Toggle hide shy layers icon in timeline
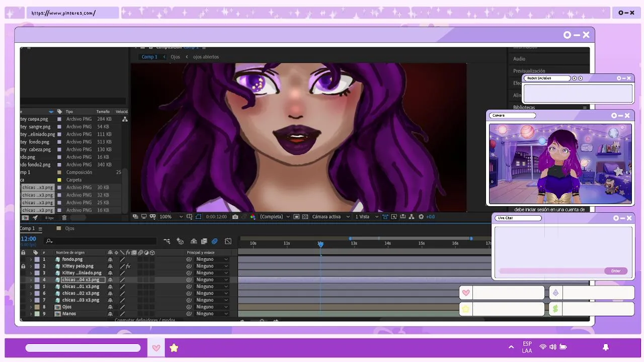Viewport: 644px width, 362px height. (x=194, y=241)
